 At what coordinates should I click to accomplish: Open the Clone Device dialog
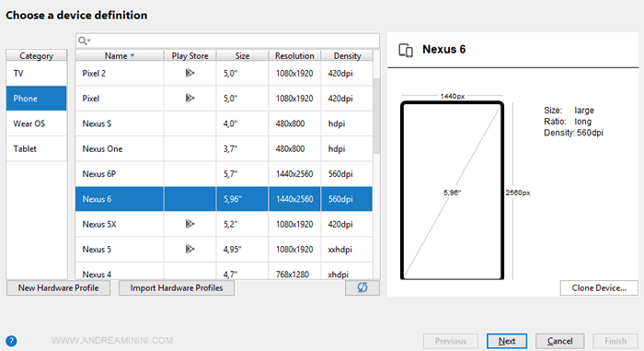[599, 288]
